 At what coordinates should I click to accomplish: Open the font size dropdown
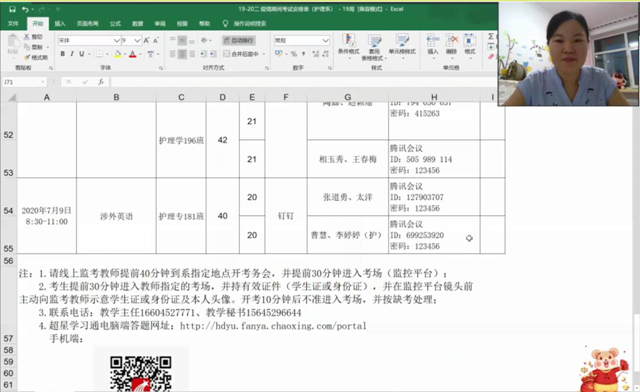tap(138, 40)
